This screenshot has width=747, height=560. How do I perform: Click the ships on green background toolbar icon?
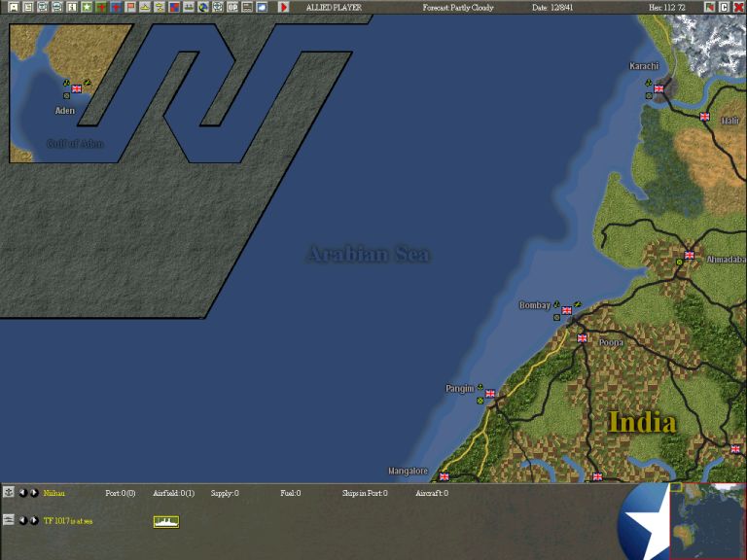pyautogui.click(x=189, y=7)
